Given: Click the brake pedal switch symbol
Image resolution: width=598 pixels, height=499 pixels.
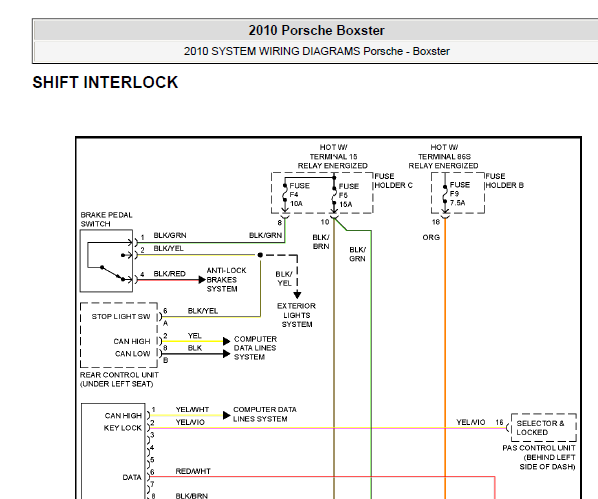Looking at the screenshot, I should [x=106, y=261].
